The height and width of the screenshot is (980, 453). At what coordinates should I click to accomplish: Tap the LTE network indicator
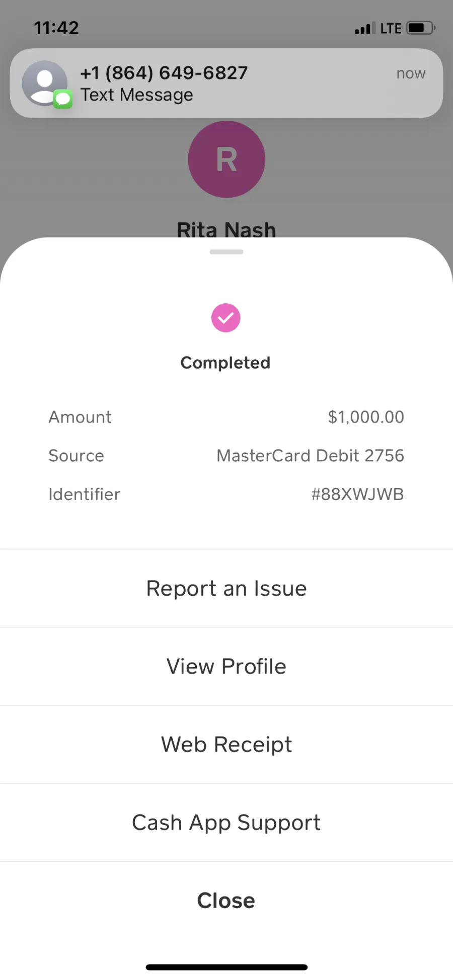tap(391, 29)
